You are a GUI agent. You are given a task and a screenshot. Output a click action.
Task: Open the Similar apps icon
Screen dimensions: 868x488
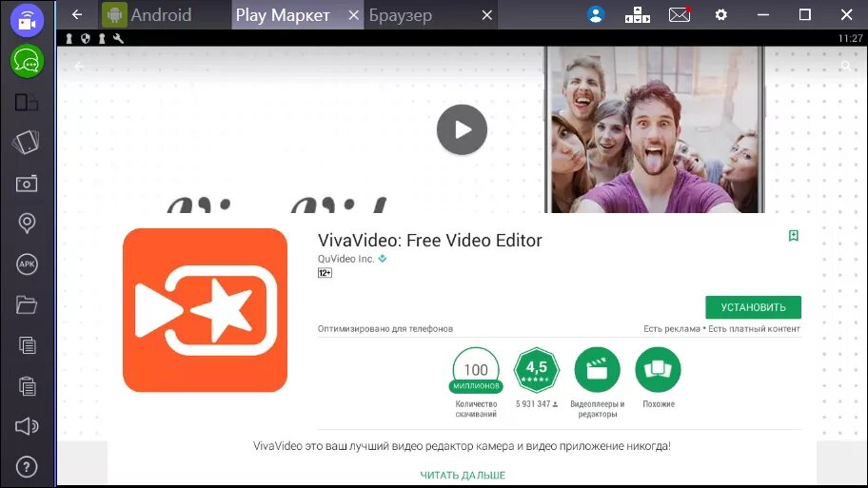(659, 370)
